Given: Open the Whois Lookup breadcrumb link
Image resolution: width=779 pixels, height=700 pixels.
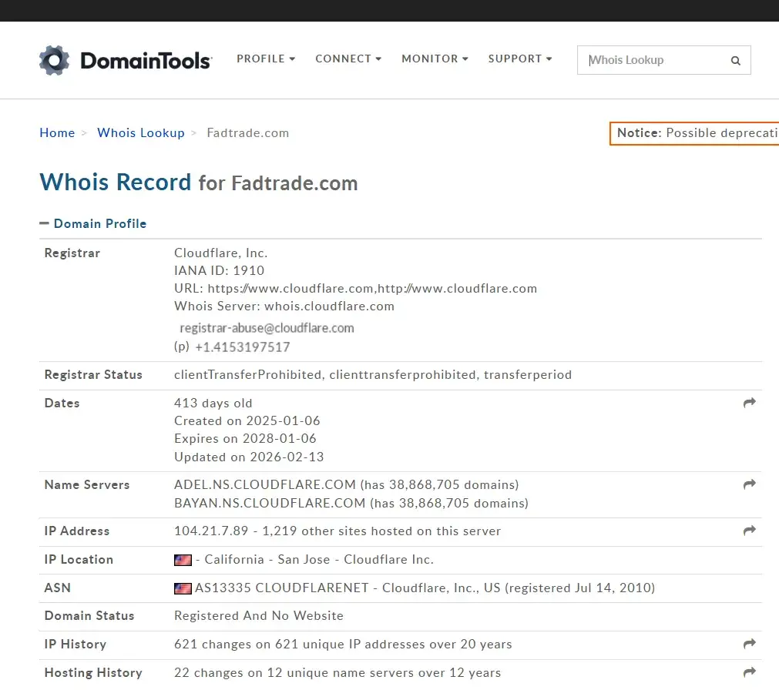Looking at the screenshot, I should [x=140, y=133].
